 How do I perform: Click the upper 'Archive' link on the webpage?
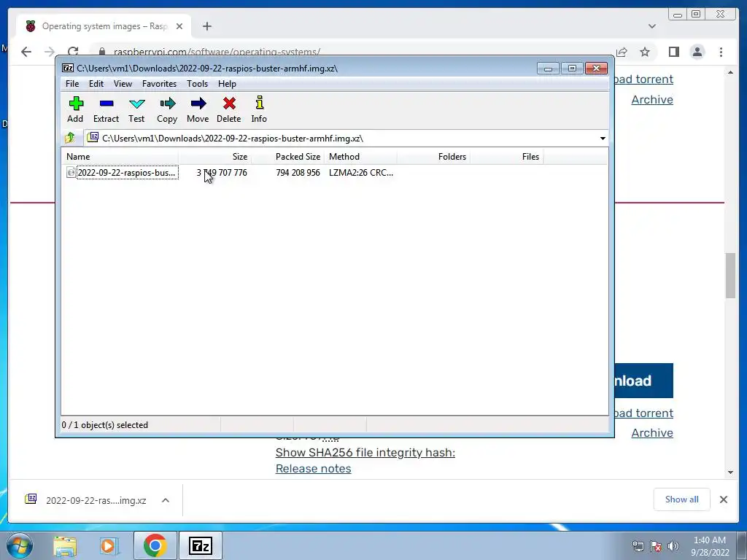tap(652, 99)
